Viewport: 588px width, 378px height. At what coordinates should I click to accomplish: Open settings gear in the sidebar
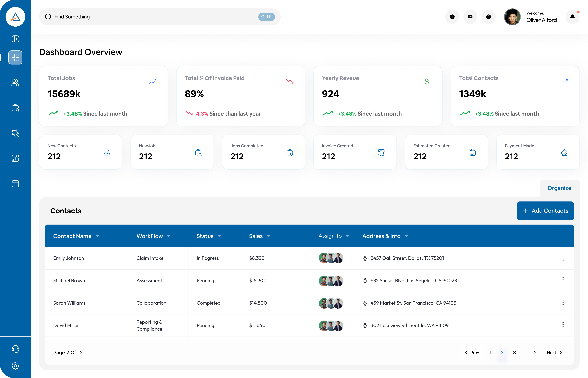(x=15, y=366)
